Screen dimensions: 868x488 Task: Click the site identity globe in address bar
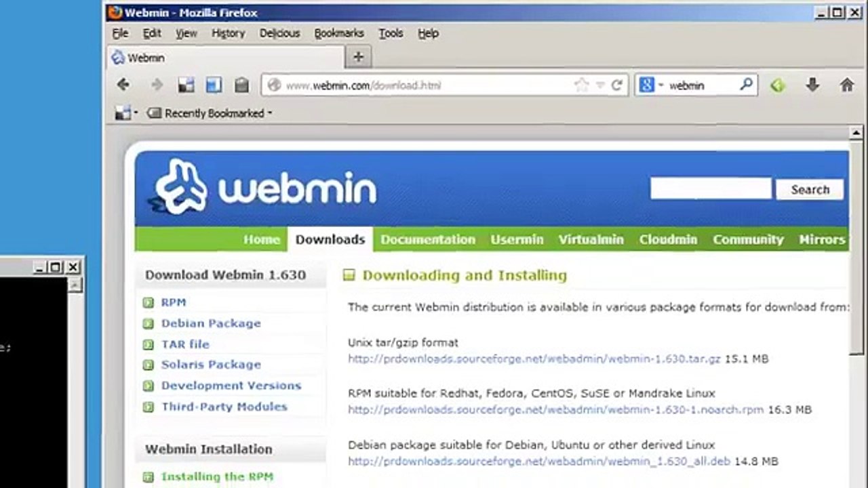coord(274,85)
